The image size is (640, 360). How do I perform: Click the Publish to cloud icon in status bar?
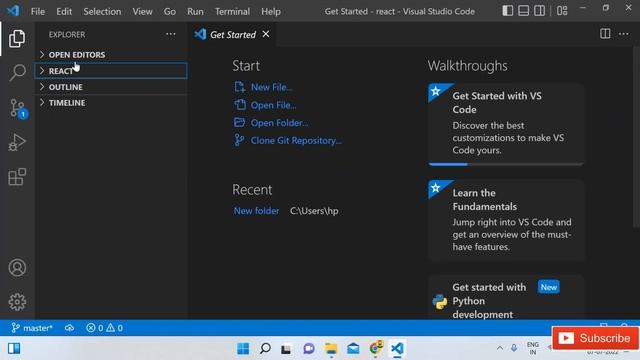point(69,328)
